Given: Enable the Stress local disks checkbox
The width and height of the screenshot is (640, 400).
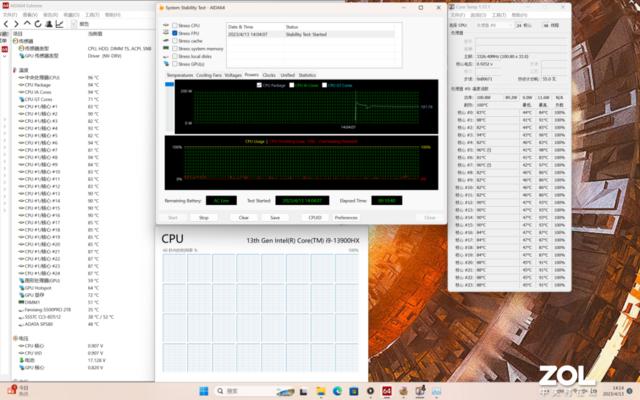Looking at the screenshot, I should [175, 56].
